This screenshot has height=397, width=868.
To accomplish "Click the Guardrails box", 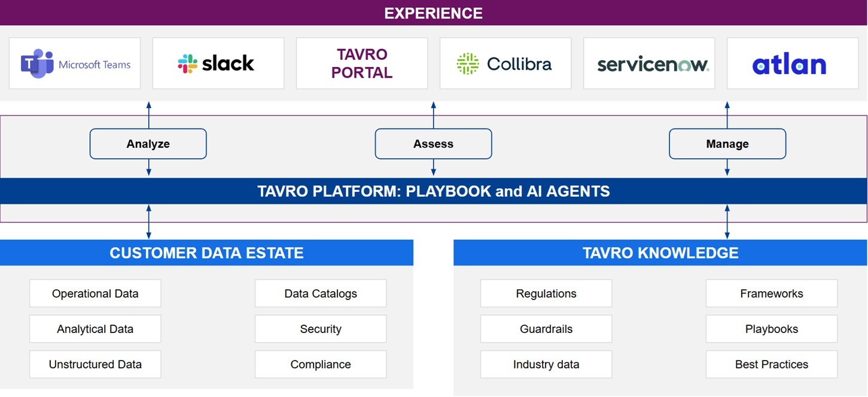I will (x=546, y=329).
